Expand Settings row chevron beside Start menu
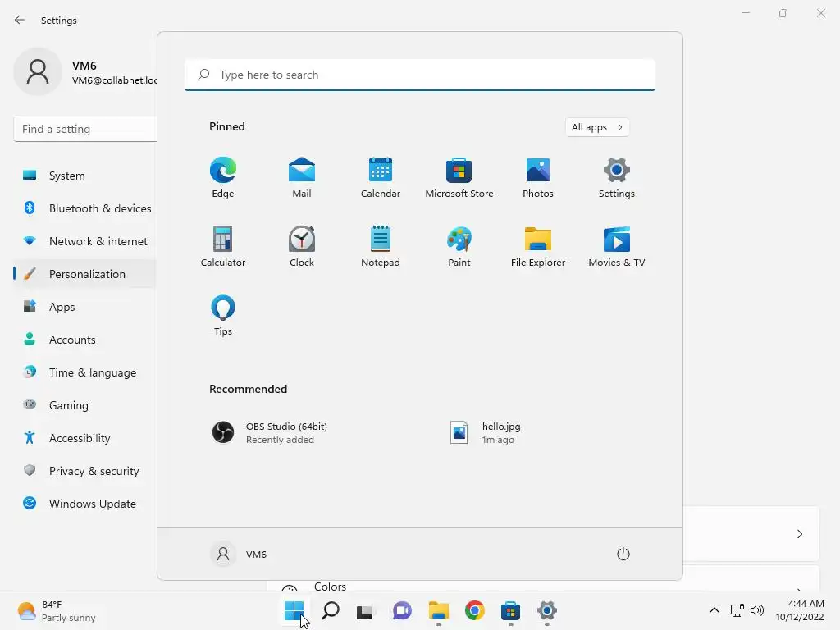Viewport: 840px width, 630px height. [800, 533]
